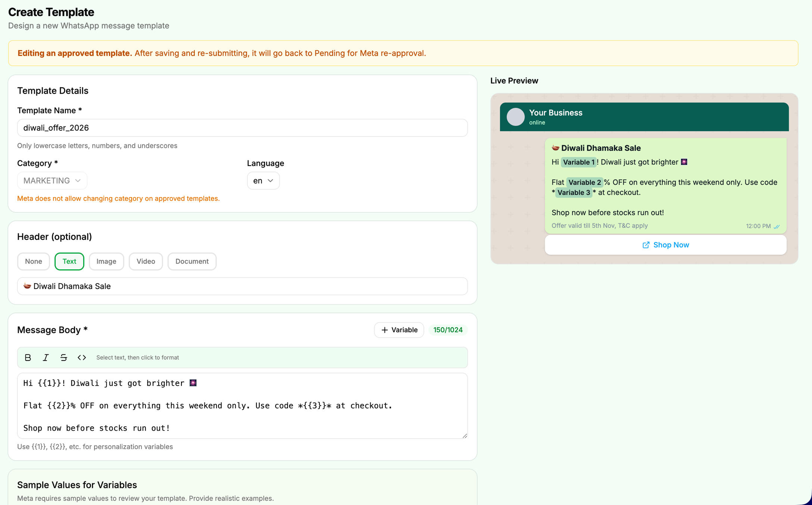The image size is (812, 505).
Task: Select Video header type
Action: [x=146, y=261]
